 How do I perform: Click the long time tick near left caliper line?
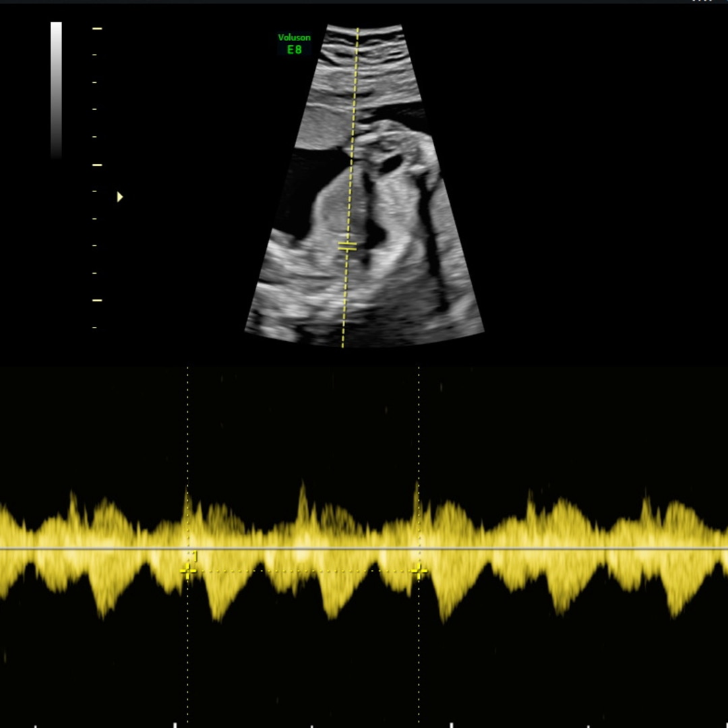click(175, 724)
